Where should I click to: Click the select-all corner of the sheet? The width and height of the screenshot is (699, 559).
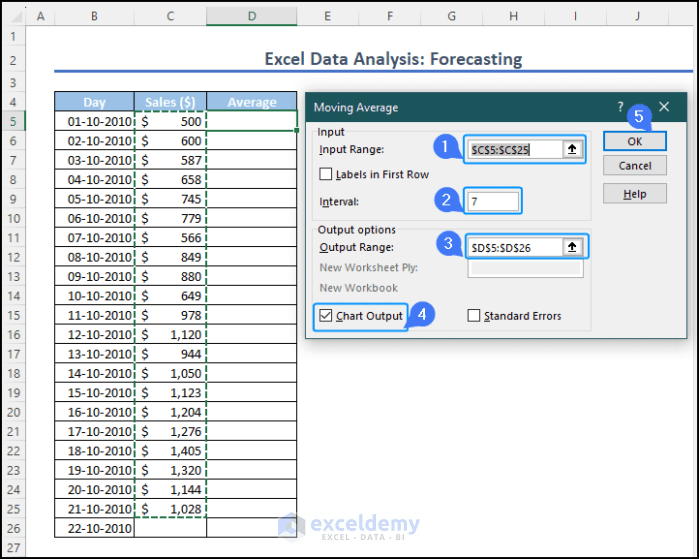point(15,16)
